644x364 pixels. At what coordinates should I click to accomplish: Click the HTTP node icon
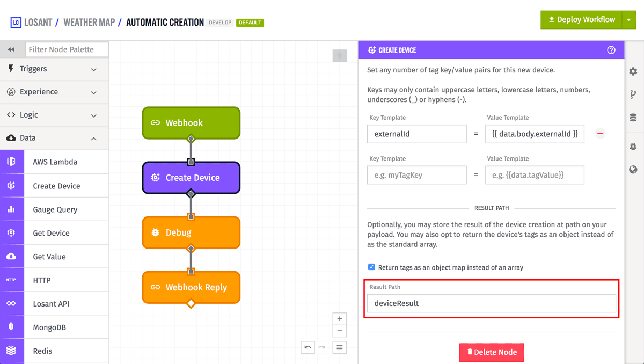tap(11, 280)
